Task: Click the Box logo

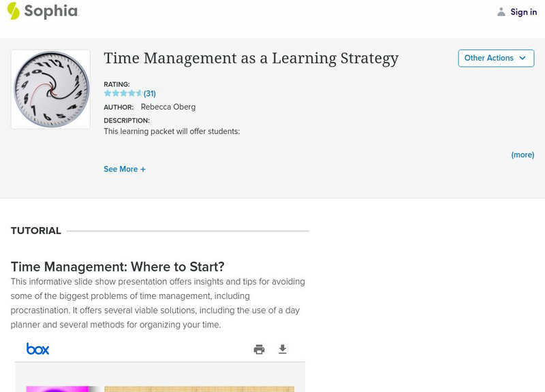Action: click(x=40, y=348)
